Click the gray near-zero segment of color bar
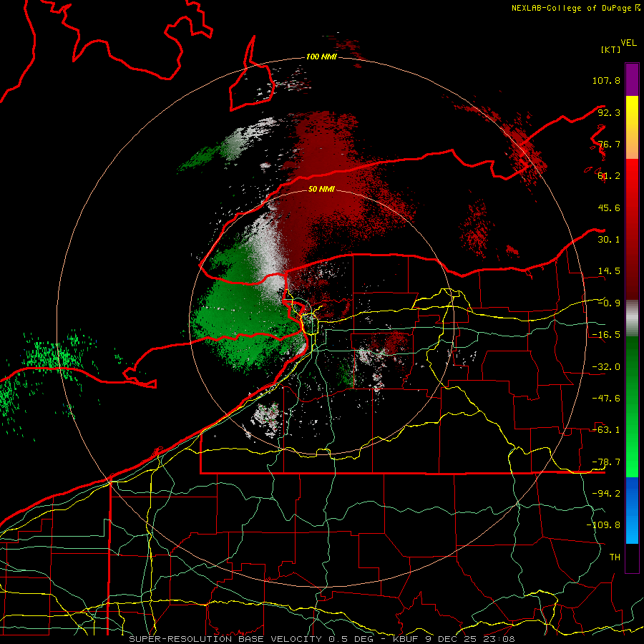 (632, 318)
